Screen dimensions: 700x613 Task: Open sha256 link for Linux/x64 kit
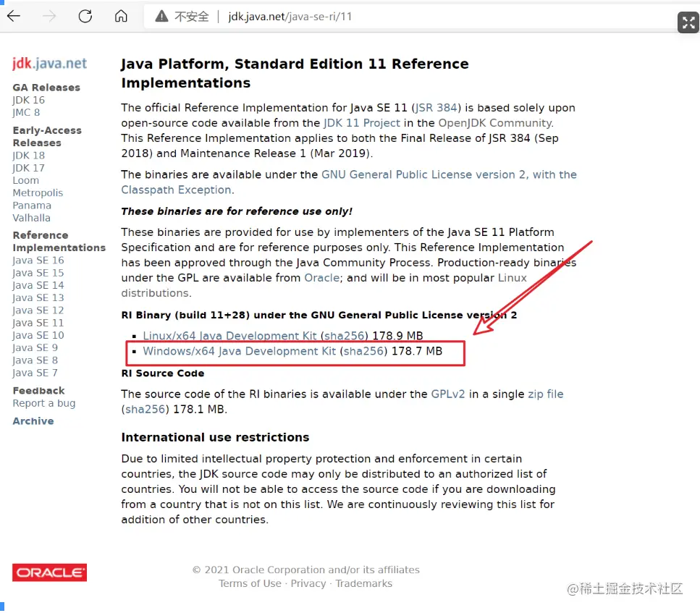[x=345, y=336]
